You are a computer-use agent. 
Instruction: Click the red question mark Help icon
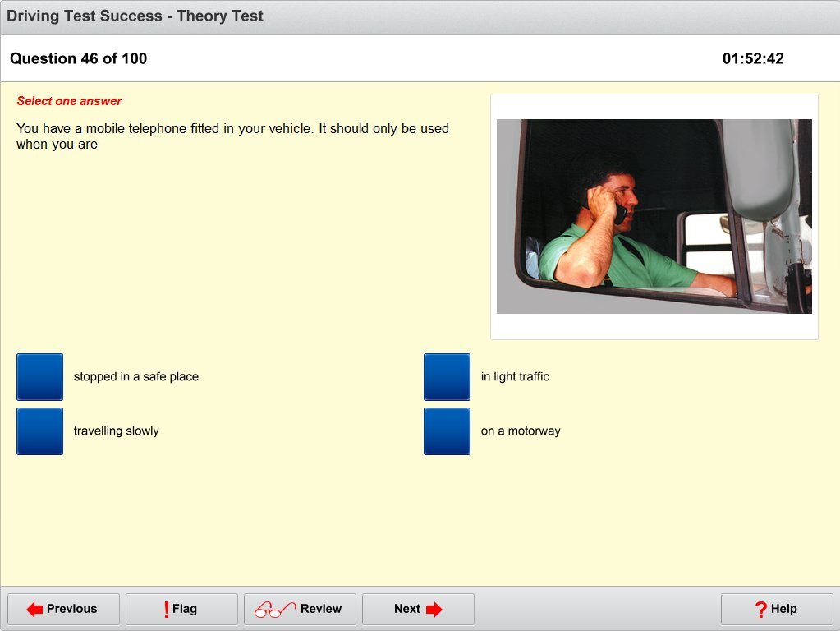click(760, 609)
